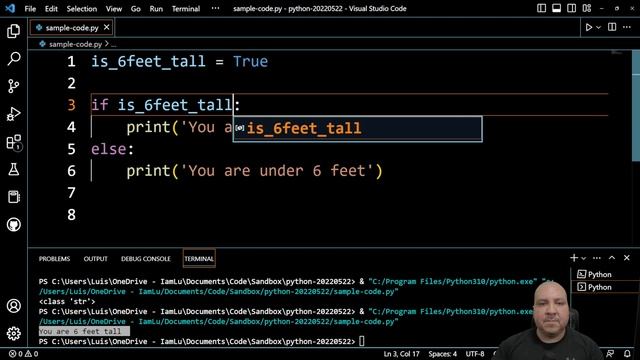Click line number 8 in gutter
The image size is (640, 360).
[x=71, y=214]
